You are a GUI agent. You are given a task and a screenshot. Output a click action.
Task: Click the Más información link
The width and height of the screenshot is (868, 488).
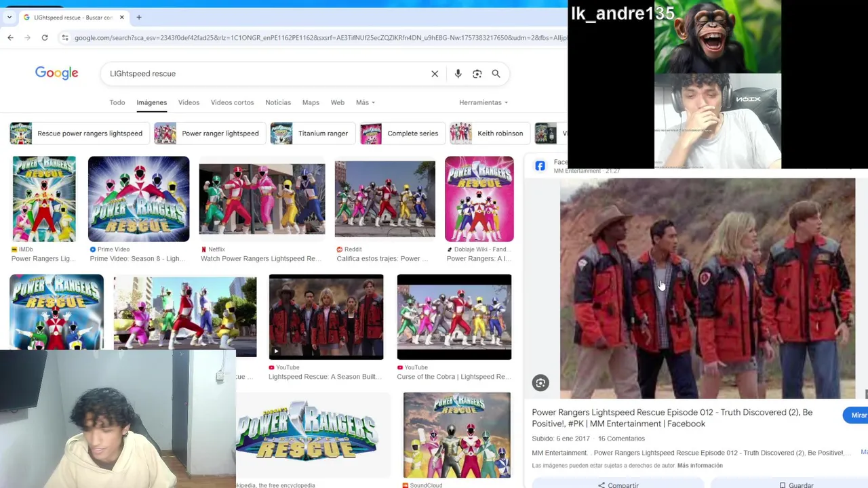[700, 466]
